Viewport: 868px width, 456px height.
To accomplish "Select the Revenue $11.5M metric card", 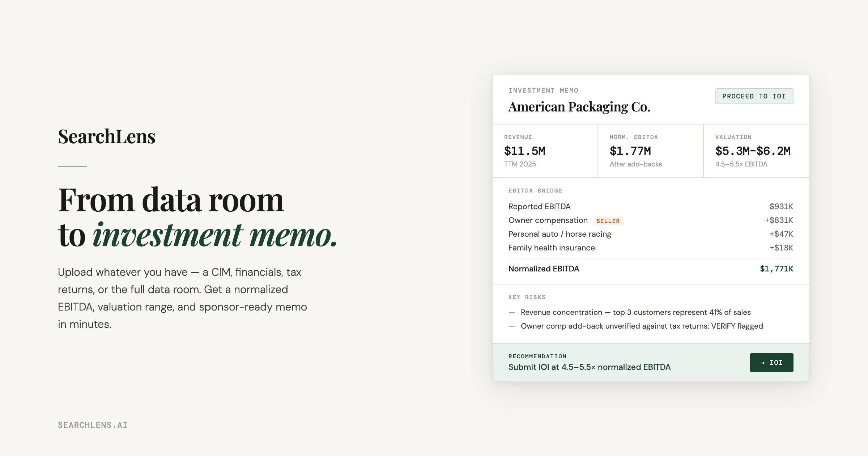I will coord(545,151).
